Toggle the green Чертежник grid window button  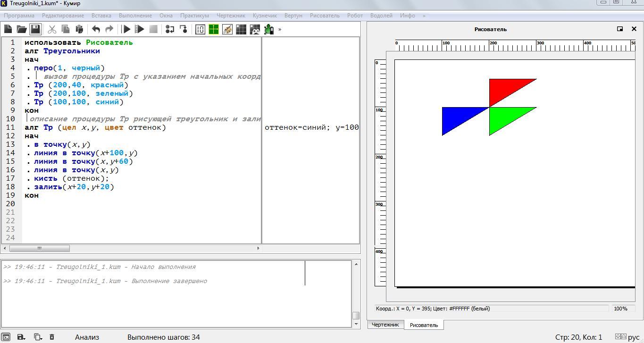[x=214, y=29]
